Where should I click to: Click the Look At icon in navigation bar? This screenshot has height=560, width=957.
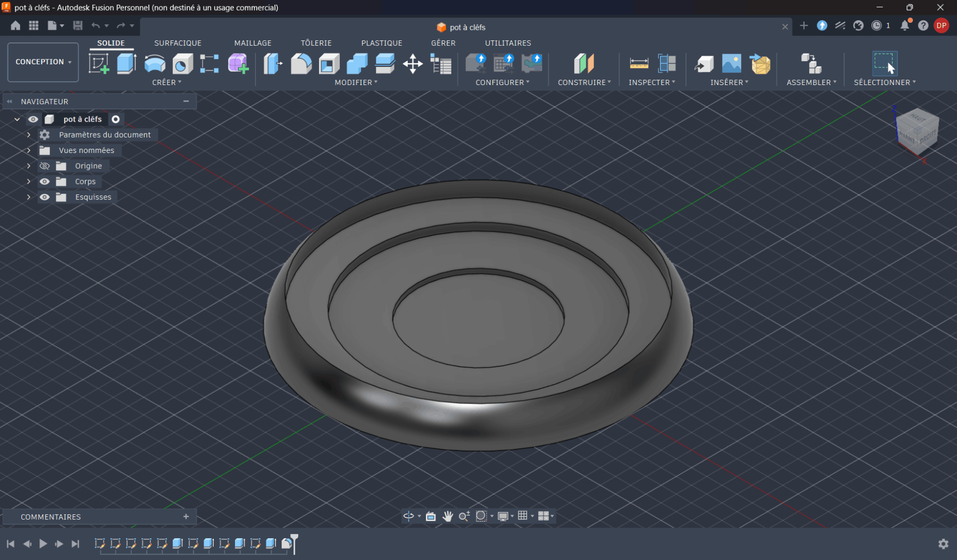click(x=431, y=516)
